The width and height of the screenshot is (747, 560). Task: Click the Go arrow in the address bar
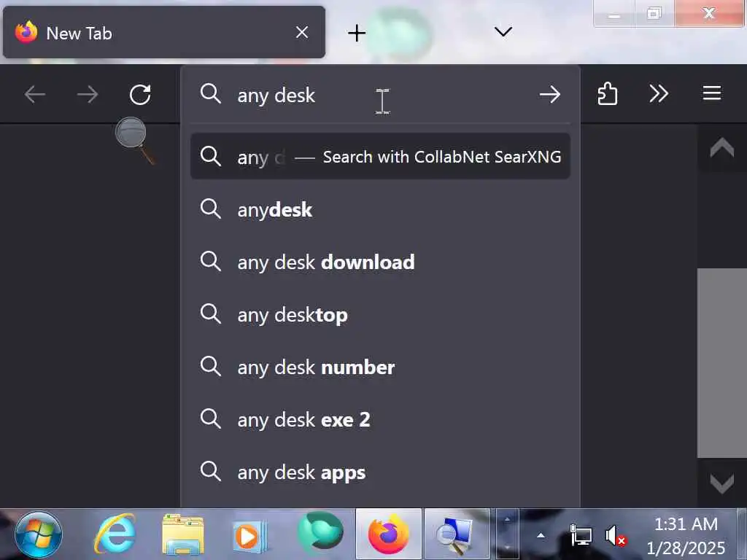pyautogui.click(x=550, y=94)
